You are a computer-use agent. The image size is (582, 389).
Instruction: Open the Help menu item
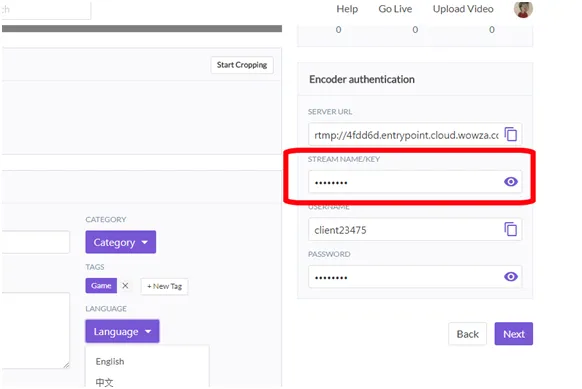tap(347, 9)
